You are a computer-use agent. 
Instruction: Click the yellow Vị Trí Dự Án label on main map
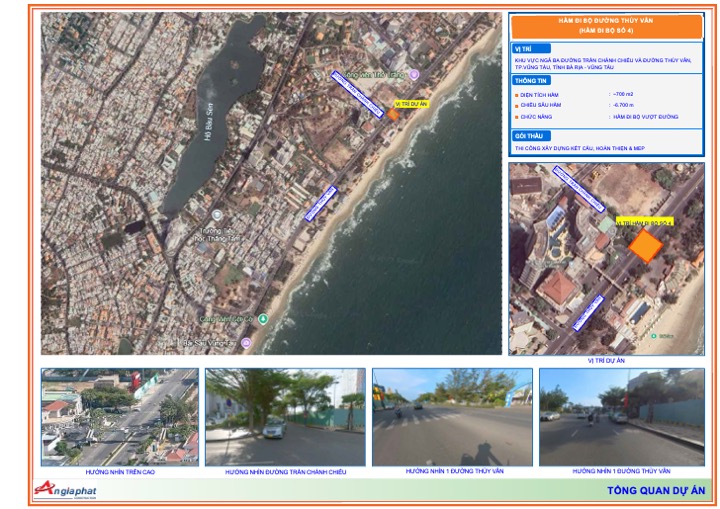click(411, 102)
